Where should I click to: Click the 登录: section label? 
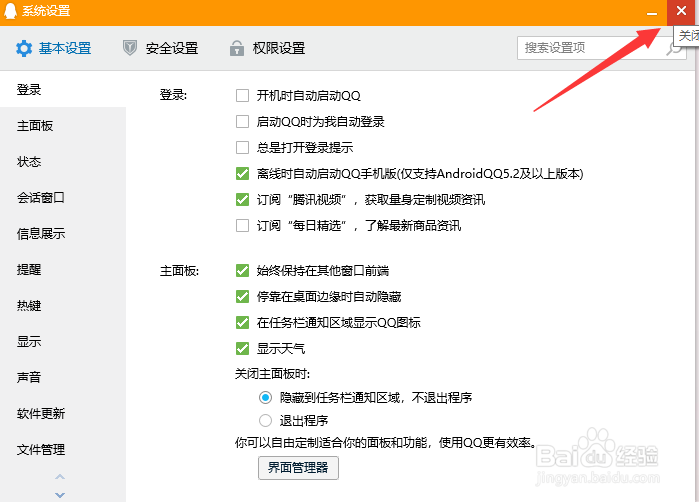click(173, 95)
